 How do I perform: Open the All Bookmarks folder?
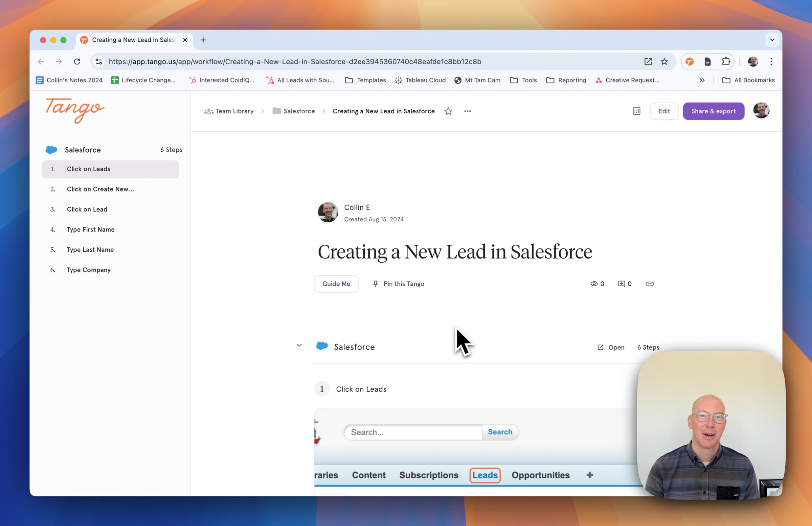click(748, 80)
